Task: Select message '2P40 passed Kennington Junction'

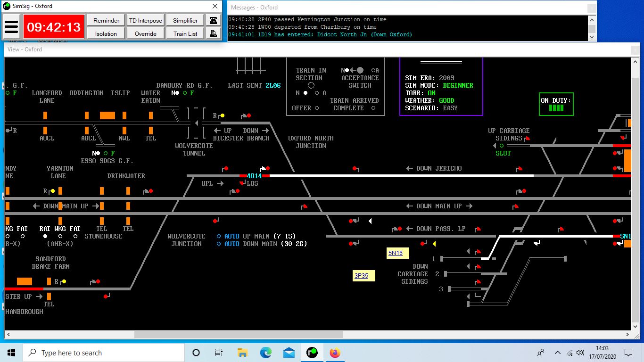Action: point(307,19)
